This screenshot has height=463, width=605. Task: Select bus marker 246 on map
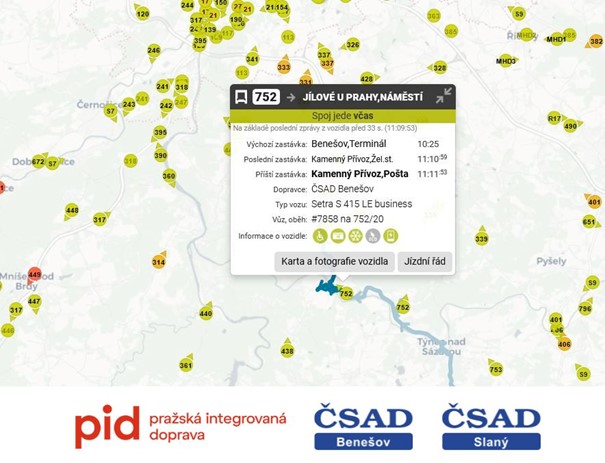(x=154, y=50)
